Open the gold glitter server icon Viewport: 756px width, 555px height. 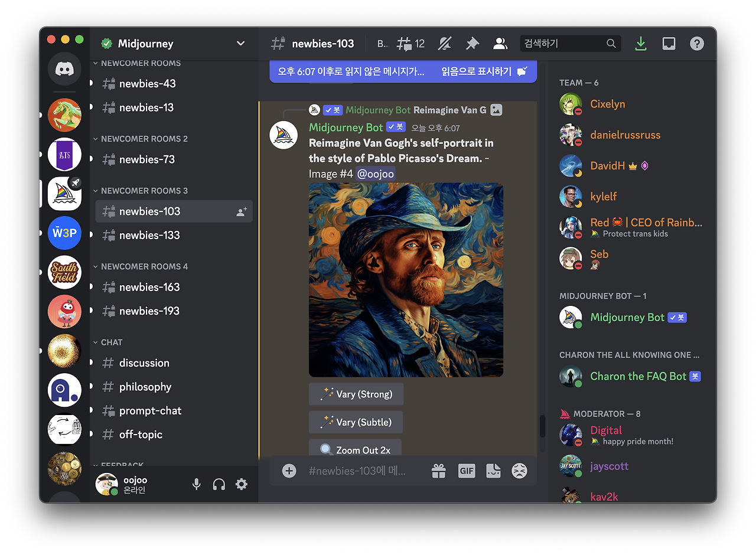pyautogui.click(x=64, y=351)
